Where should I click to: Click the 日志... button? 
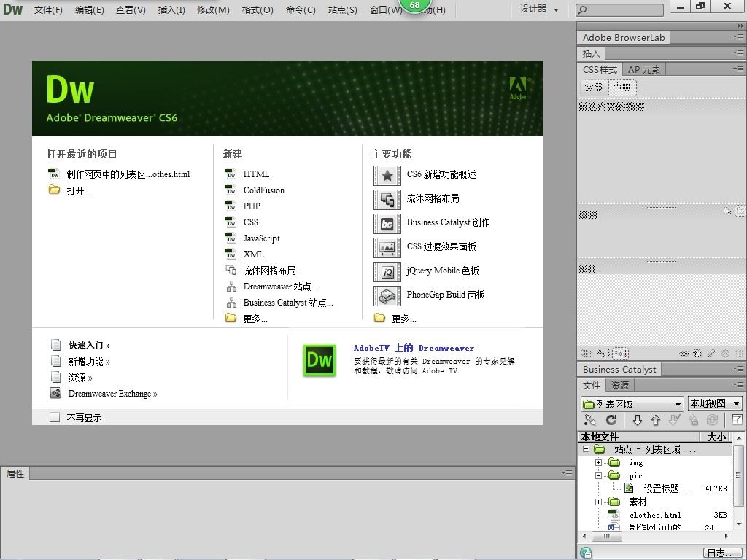point(723,553)
